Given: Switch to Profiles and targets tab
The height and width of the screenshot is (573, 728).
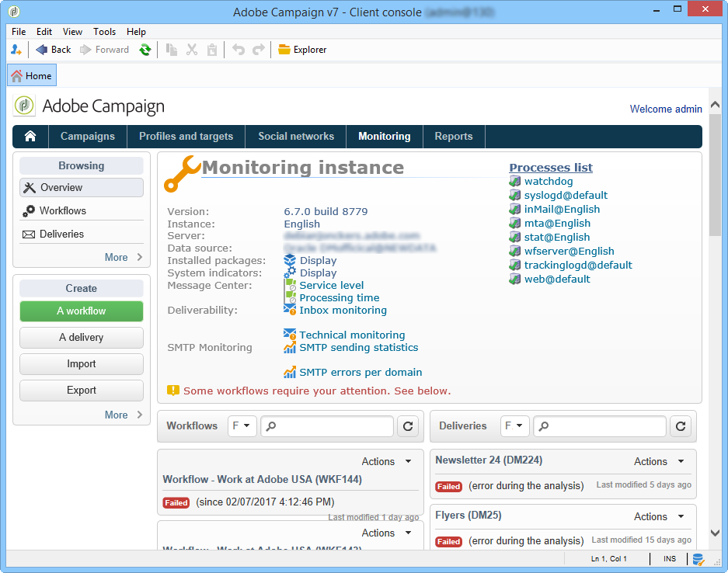Looking at the screenshot, I should [186, 136].
